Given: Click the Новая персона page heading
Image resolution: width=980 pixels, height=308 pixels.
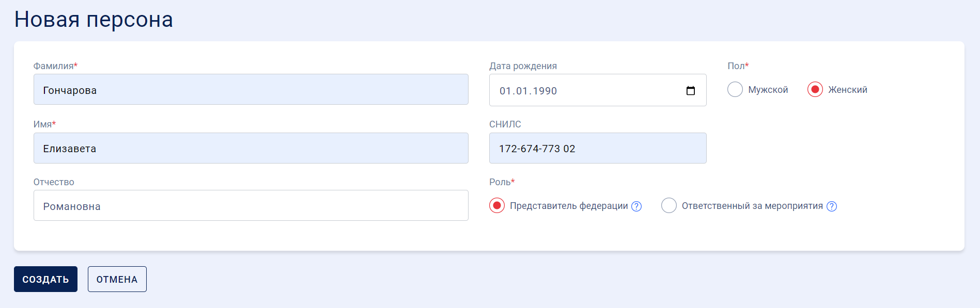Looking at the screenshot, I should click(x=94, y=20).
